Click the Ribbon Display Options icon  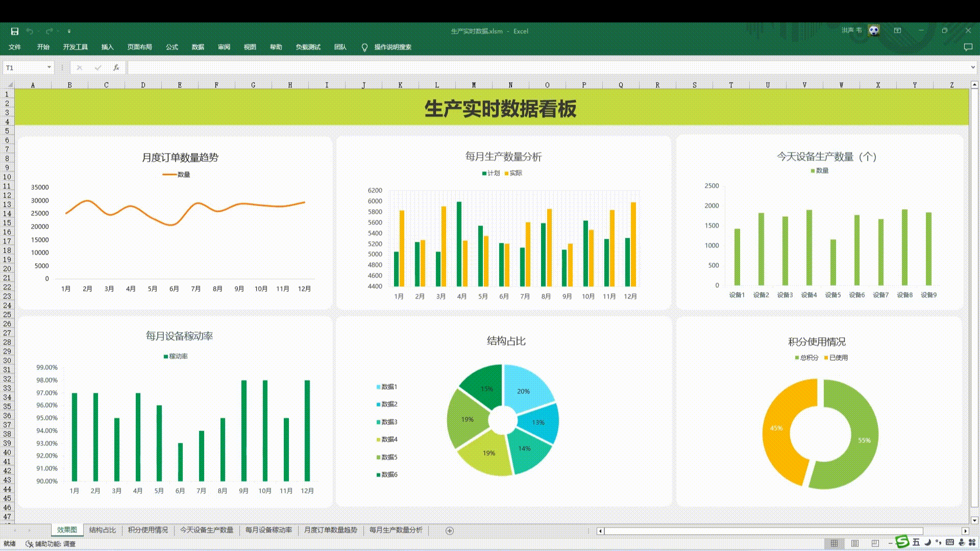897,31
